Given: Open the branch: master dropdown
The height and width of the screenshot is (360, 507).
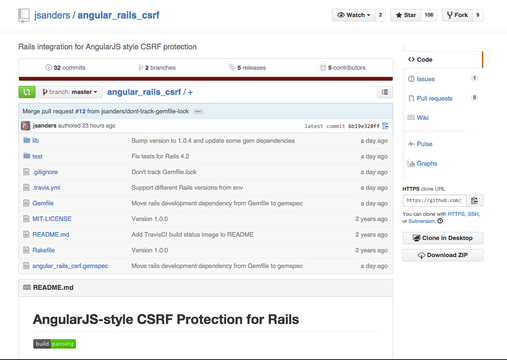Looking at the screenshot, I should [x=70, y=92].
